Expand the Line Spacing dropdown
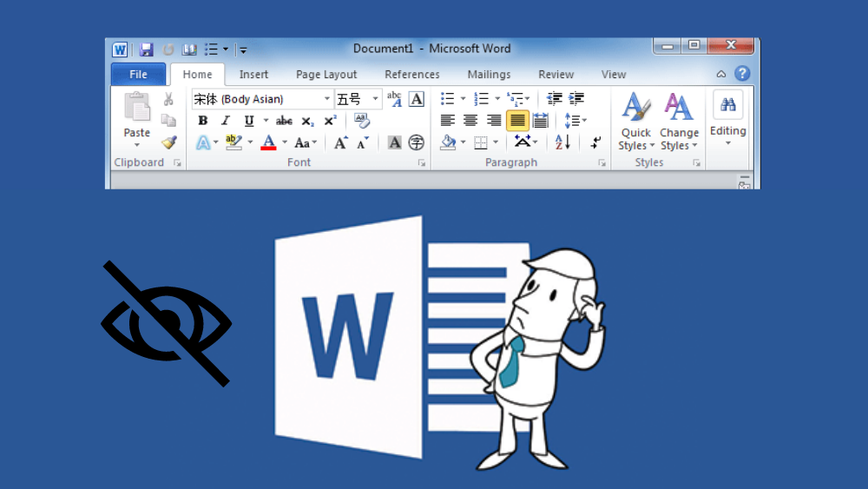 pos(584,120)
